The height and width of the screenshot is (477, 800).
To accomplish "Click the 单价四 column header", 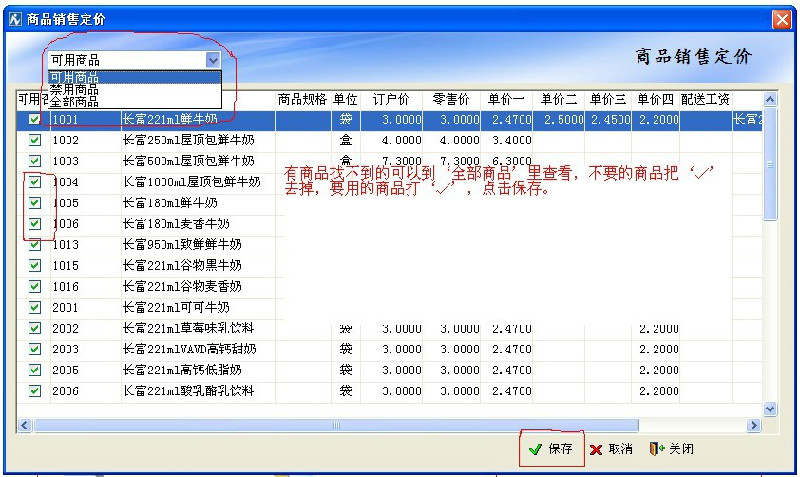I will (x=655, y=99).
